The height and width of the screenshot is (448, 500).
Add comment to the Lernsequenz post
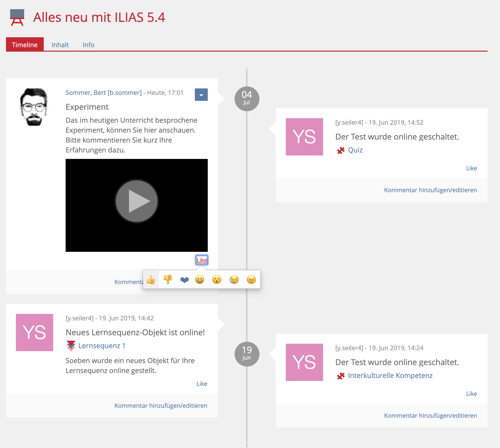pos(161,406)
